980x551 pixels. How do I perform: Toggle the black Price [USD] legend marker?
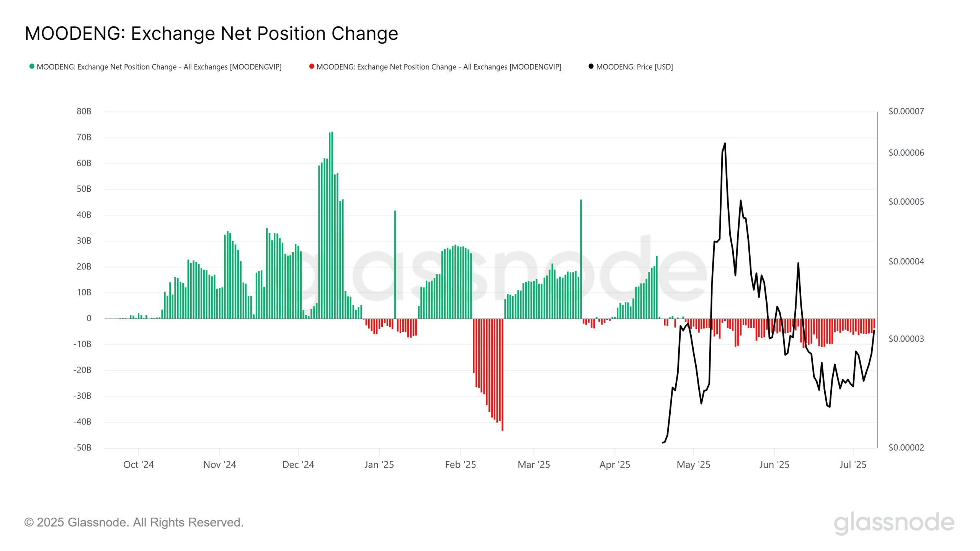(591, 67)
